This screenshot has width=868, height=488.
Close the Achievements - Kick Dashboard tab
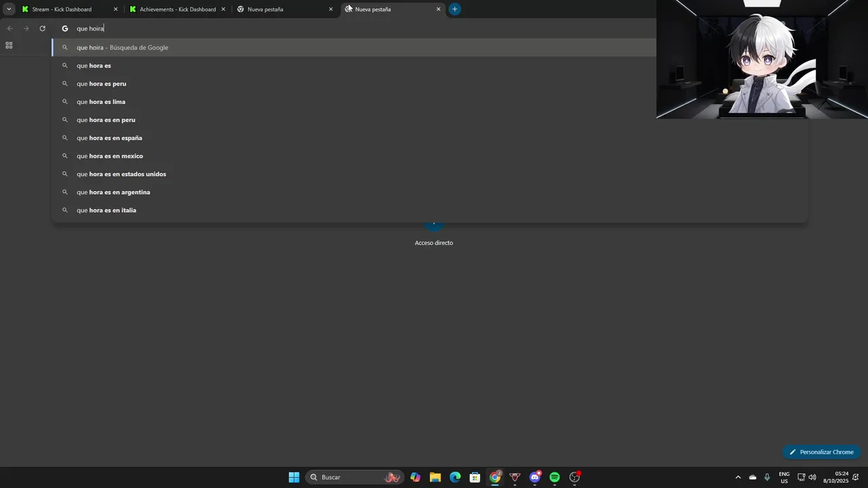pyautogui.click(x=223, y=9)
